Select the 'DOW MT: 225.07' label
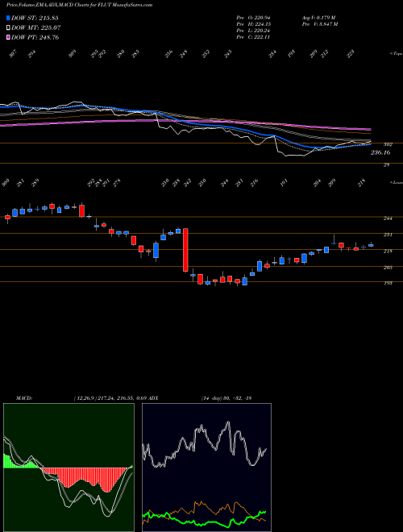Screen dimensions: 403x532 (36, 27)
